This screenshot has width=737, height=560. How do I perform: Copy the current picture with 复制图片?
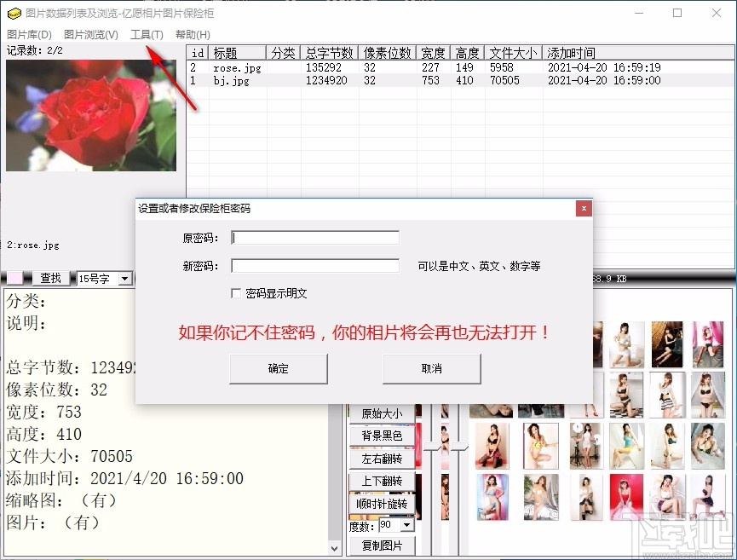point(381,545)
